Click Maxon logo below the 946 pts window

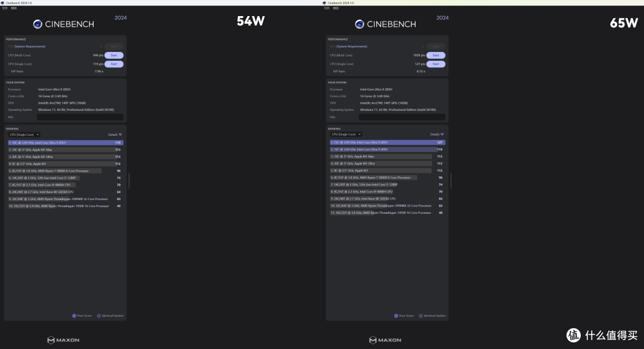pyautogui.click(x=63, y=340)
